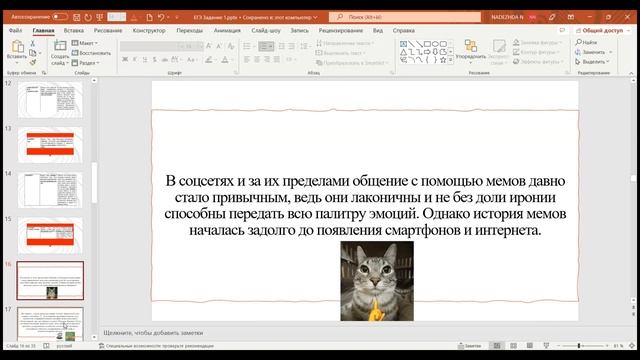Click the Undo arrow icon
The width and height of the screenshot is (640, 360).
pyautogui.click(x=161, y=17)
